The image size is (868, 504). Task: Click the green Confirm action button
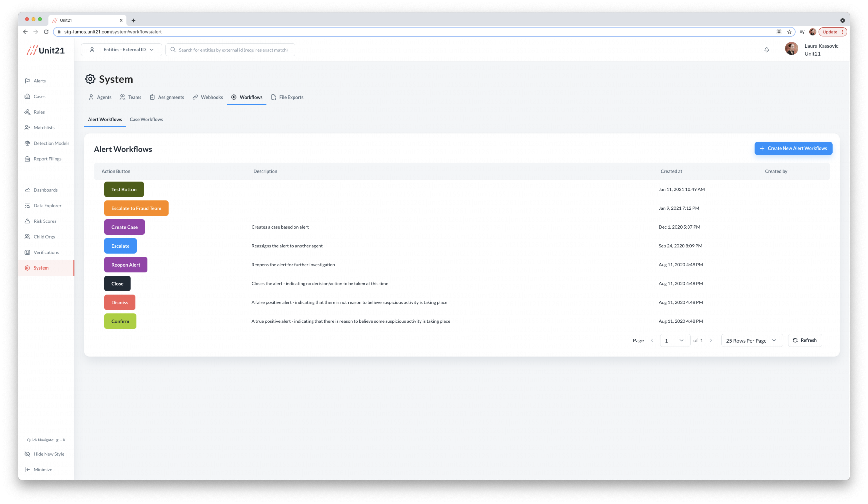[120, 321]
